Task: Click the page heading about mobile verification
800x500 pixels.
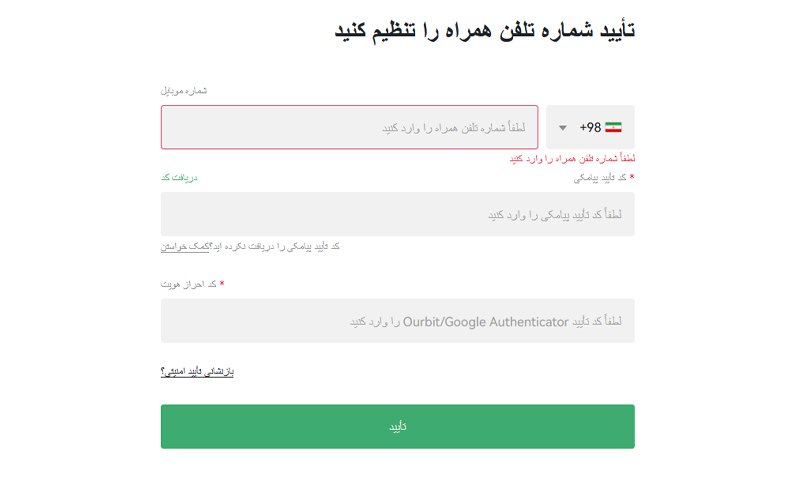Action: [x=485, y=30]
